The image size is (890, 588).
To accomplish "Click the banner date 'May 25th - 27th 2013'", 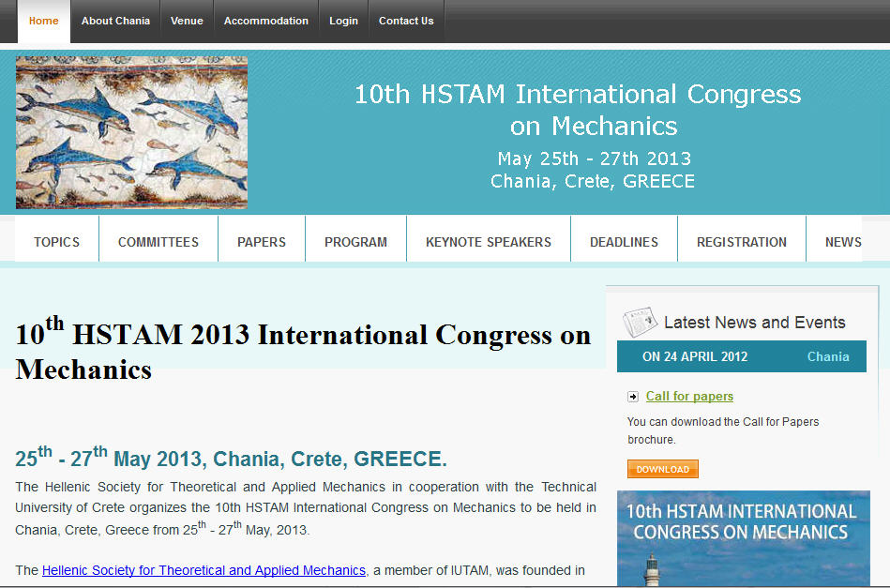I will coord(595,158).
